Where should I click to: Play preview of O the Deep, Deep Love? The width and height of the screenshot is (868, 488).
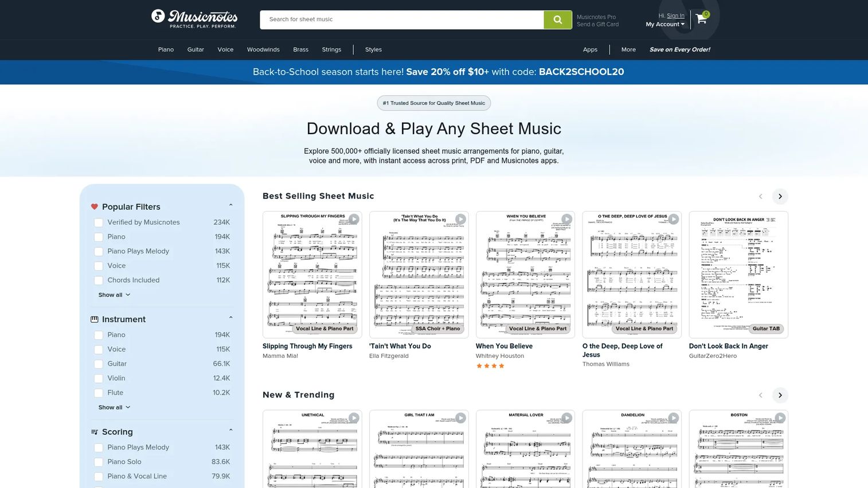click(674, 219)
